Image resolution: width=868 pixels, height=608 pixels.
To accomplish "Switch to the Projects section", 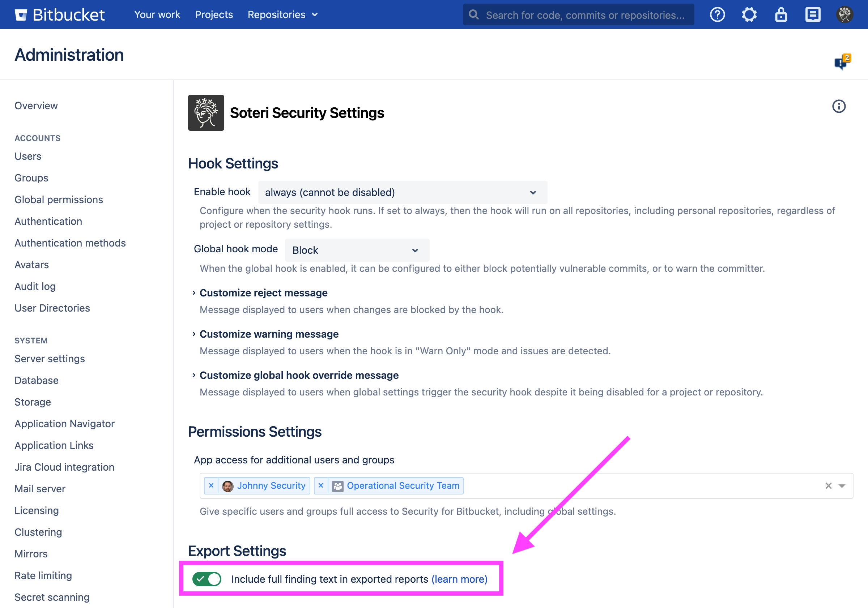I will coord(214,14).
